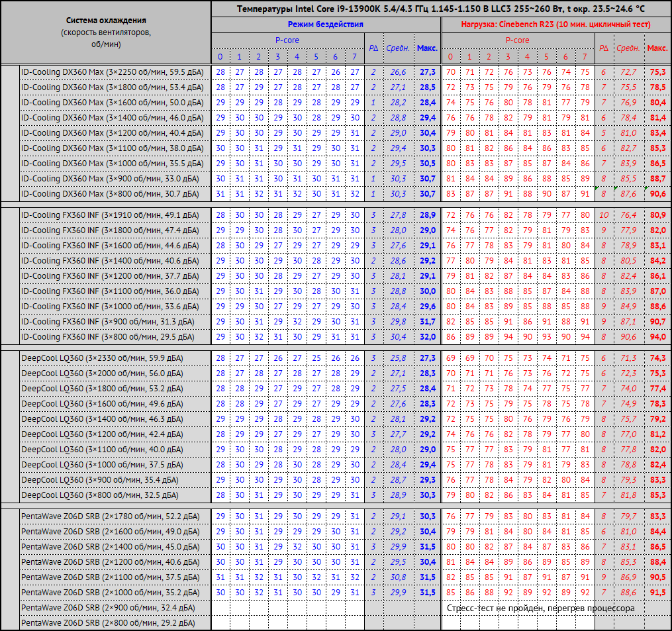Viewport: 672px width, 631px height.
Task: Click load max '91,5' in PentaWave 2×1000 row
Action: [x=657, y=593]
